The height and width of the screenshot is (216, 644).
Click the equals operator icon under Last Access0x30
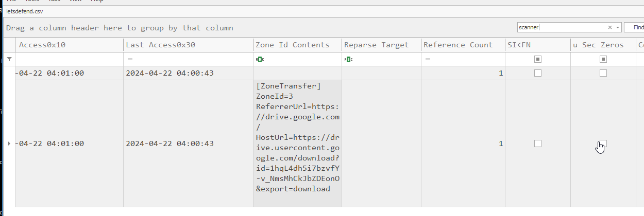tap(130, 60)
